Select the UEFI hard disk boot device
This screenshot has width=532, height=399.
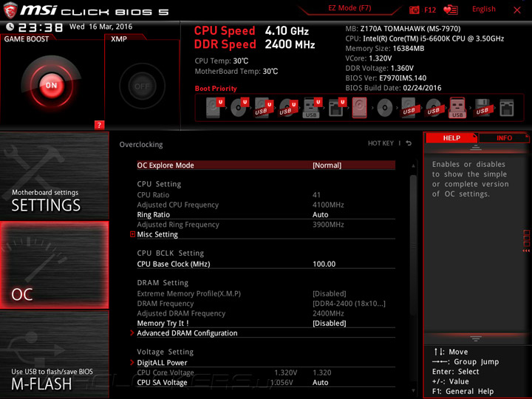[x=214, y=108]
